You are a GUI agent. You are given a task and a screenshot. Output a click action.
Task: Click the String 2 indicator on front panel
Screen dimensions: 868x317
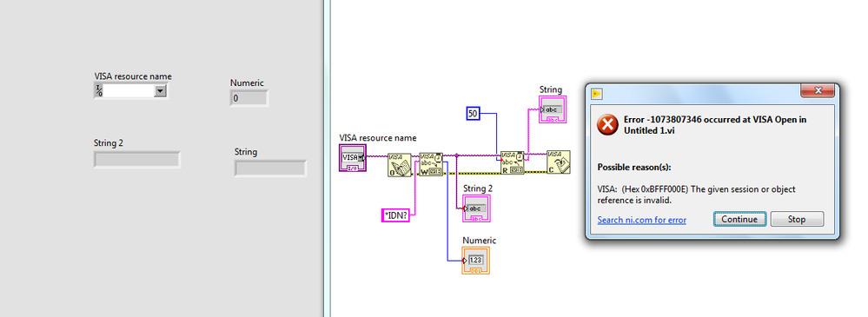tap(136, 159)
